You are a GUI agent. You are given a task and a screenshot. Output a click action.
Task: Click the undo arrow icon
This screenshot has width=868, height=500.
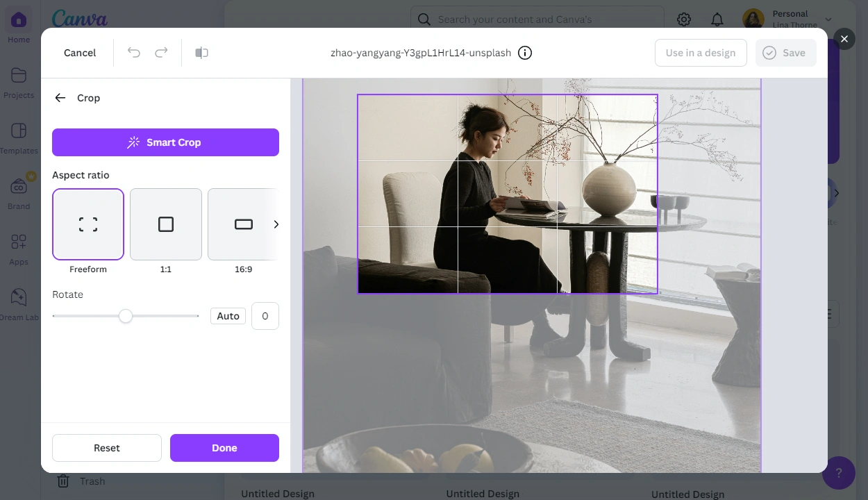coord(134,53)
